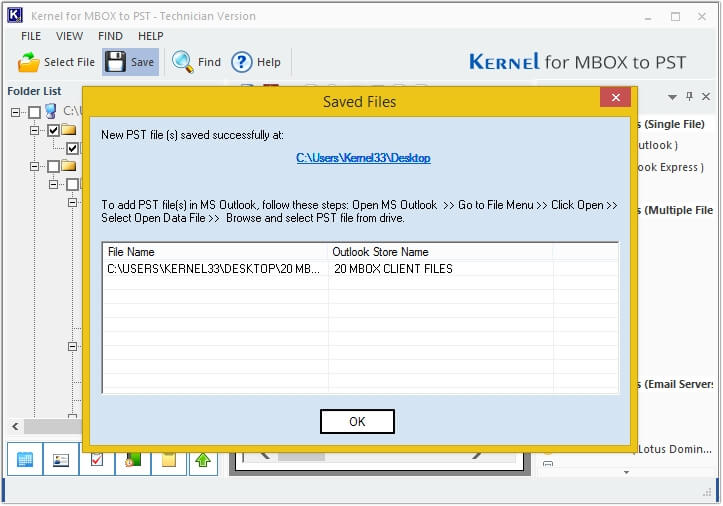Image resolution: width=723 pixels, height=506 pixels.
Task: Select the 'Lotus Domin...' option in right pane
Action: tap(675, 449)
